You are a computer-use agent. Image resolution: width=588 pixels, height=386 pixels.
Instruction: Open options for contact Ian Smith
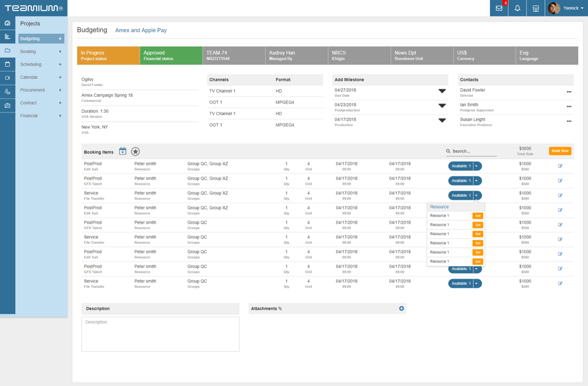569,106
